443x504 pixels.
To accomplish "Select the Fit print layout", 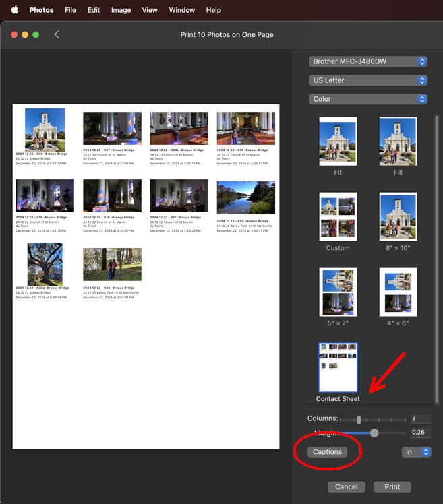I will (x=338, y=141).
